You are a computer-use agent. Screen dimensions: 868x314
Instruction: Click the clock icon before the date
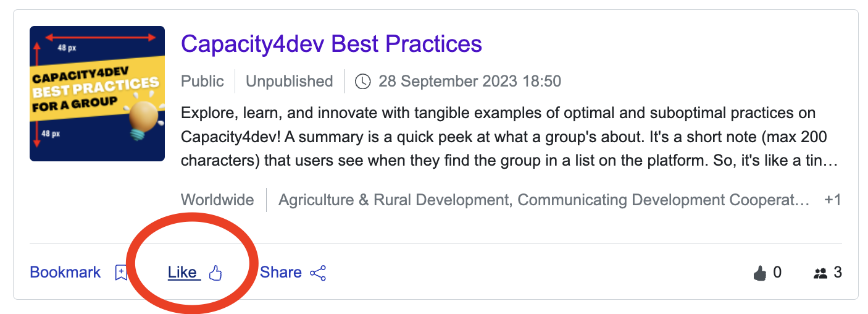(x=363, y=81)
